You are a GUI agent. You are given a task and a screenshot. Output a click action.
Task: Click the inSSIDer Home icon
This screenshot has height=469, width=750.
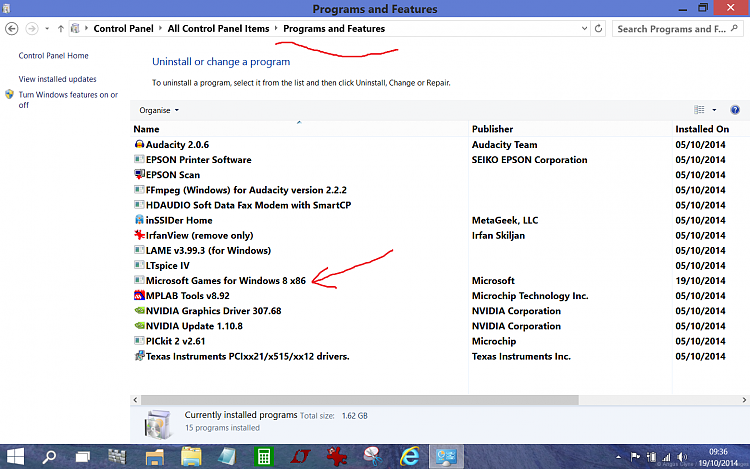139,219
